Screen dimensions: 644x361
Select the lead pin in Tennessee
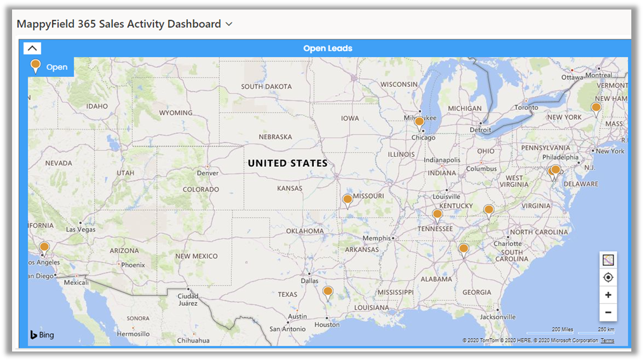click(437, 214)
